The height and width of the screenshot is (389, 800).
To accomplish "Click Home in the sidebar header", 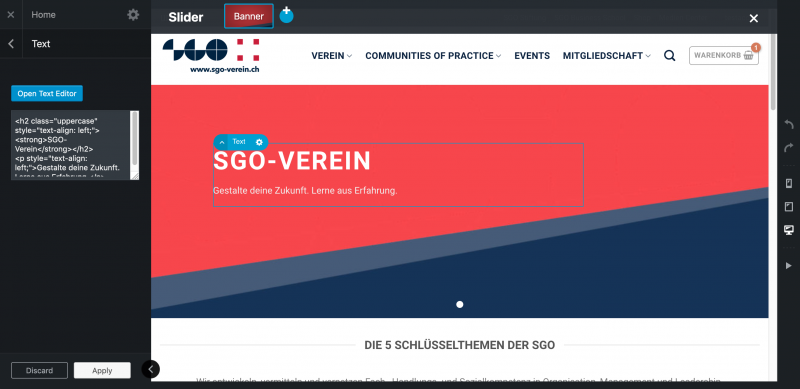I will click(x=43, y=15).
